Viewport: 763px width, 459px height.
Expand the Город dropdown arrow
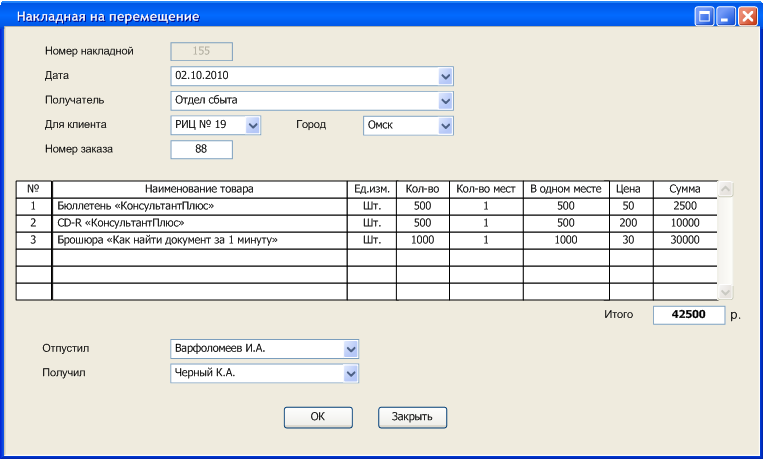(x=446, y=125)
